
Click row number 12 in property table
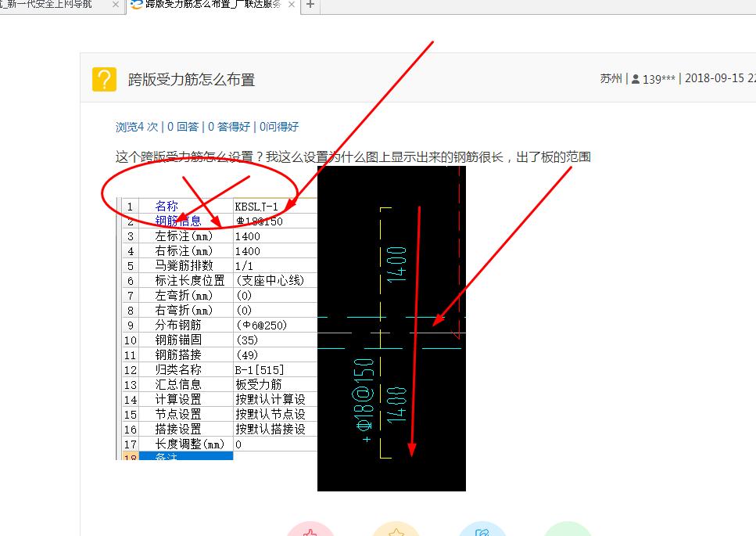(131, 370)
